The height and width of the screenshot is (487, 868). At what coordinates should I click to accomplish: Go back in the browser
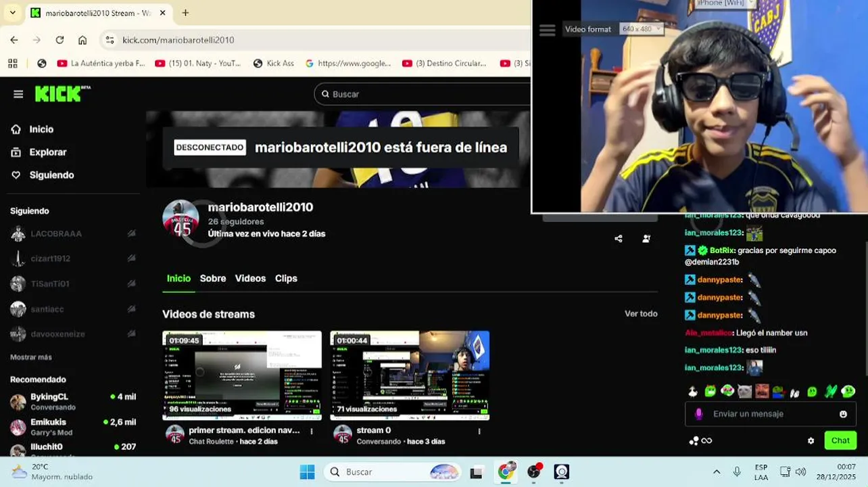tap(14, 40)
